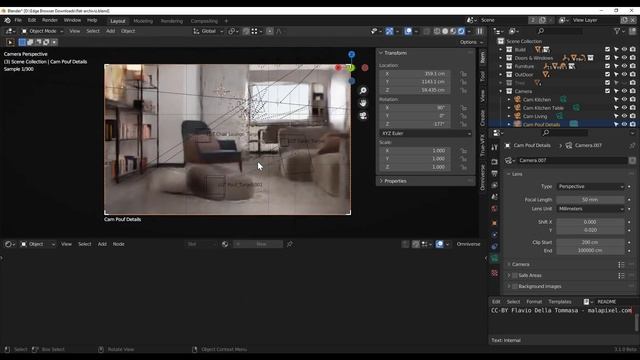This screenshot has height=360, width=640.
Task: Click the pan view hand icon
Action: (x=363, y=103)
